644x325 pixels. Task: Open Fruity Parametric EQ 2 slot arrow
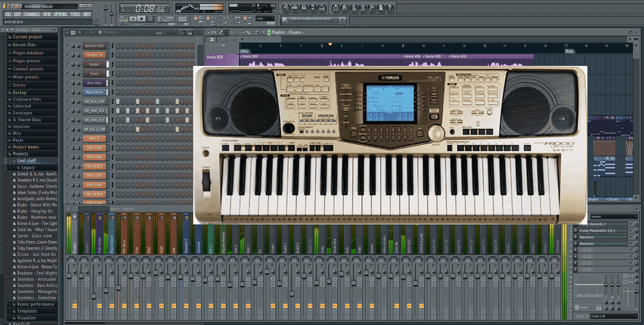pyautogui.click(x=576, y=230)
